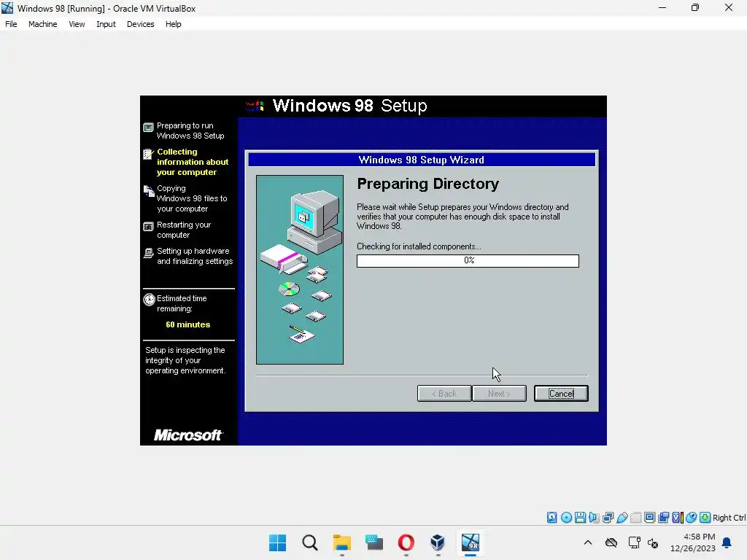Click the disabled Next button
Image resolution: width=747 pixels, height=560 pixels.
point(499,393)
